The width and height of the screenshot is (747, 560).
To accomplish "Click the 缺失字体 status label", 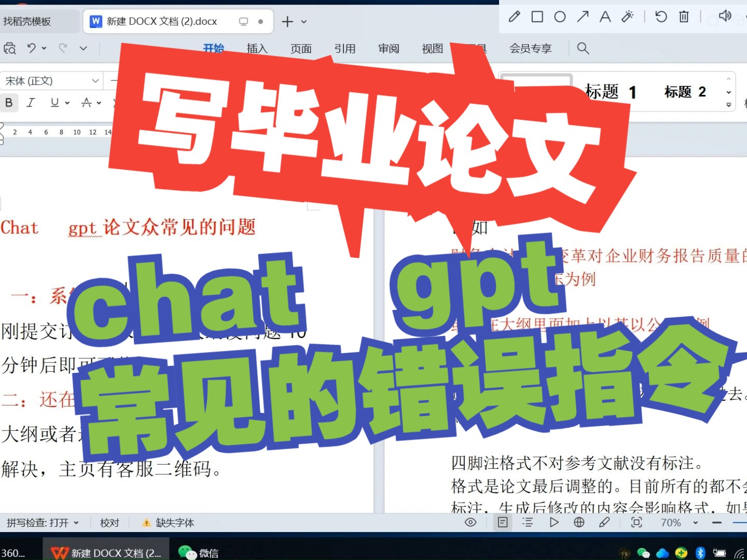I will (175, 523).
